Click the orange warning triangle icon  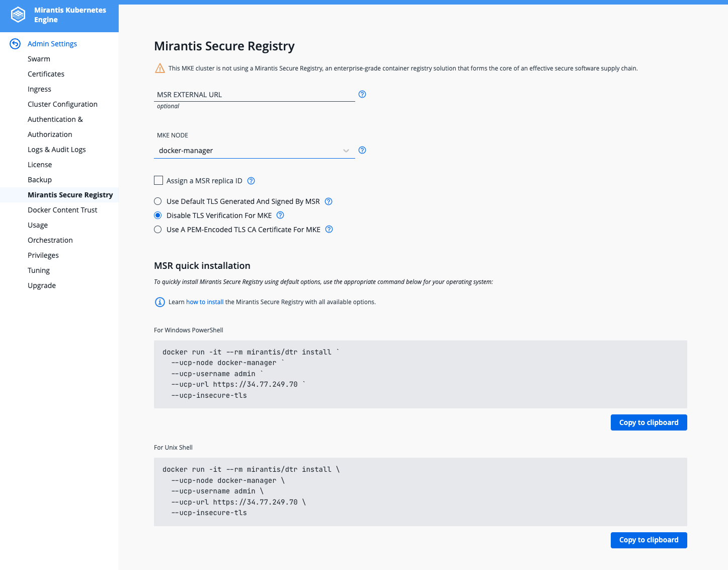coord(160,68)
